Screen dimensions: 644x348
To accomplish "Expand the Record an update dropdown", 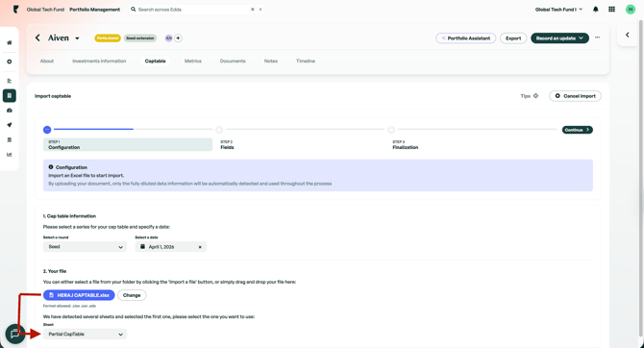I will pyautogui.click(x=582, y=38).
